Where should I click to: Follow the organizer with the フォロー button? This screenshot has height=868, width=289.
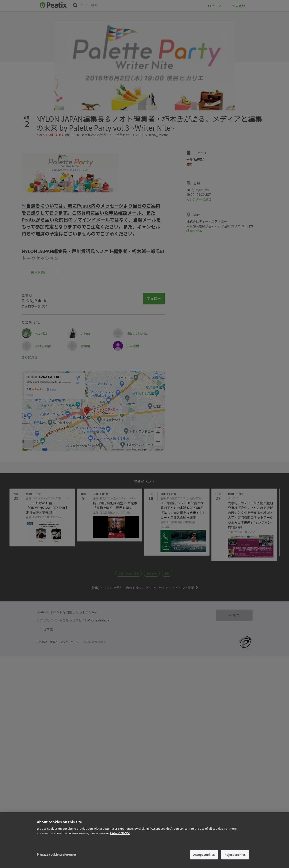pos(154,299)
